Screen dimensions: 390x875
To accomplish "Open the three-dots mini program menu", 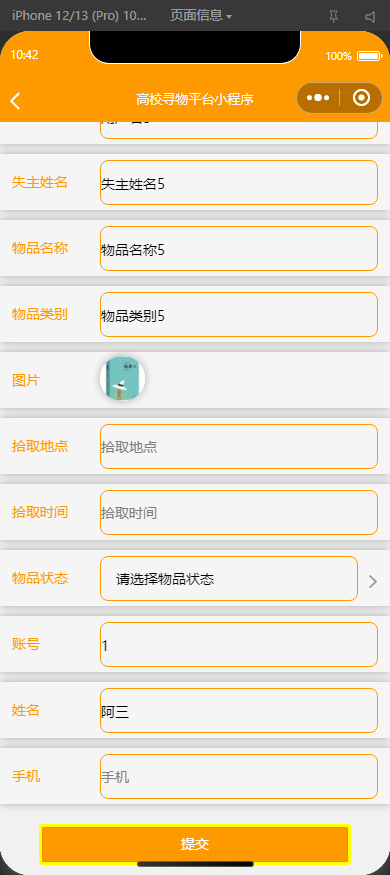I will coord(318,98).
